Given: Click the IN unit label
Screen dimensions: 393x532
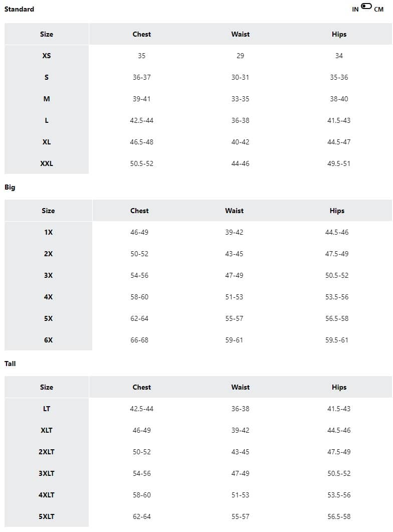Looking at the screenshot, I should click(355, 9).
